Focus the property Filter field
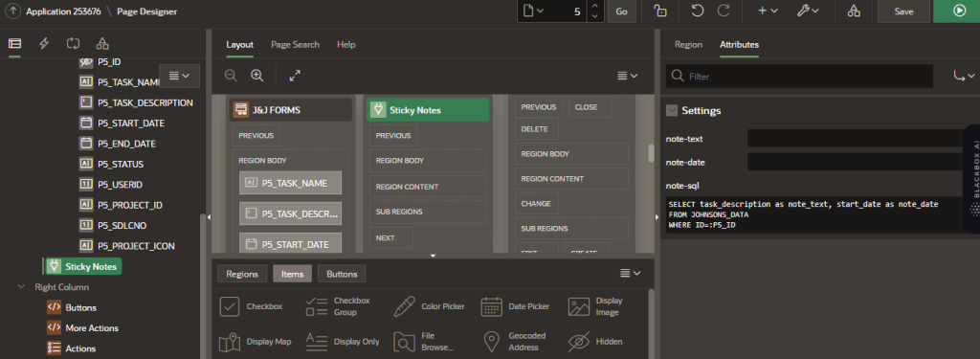The height and width of the screenshot is (359, 980). point(799,76)
